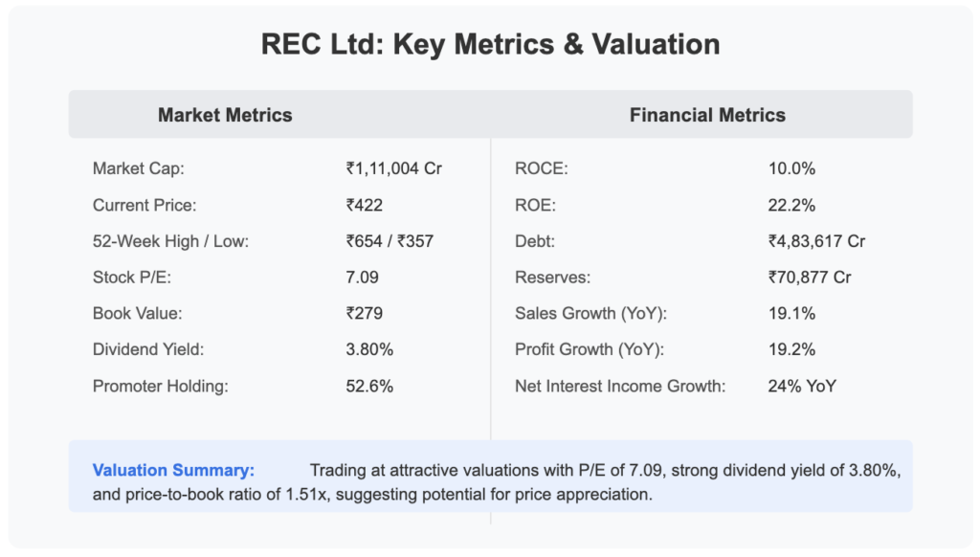
Task: Click the 'Profit Growth (YoY):' label
Action: pos(590,349)
